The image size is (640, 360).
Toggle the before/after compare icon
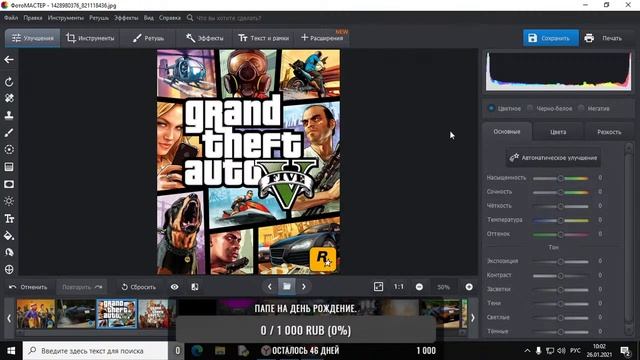click(195, 287)
